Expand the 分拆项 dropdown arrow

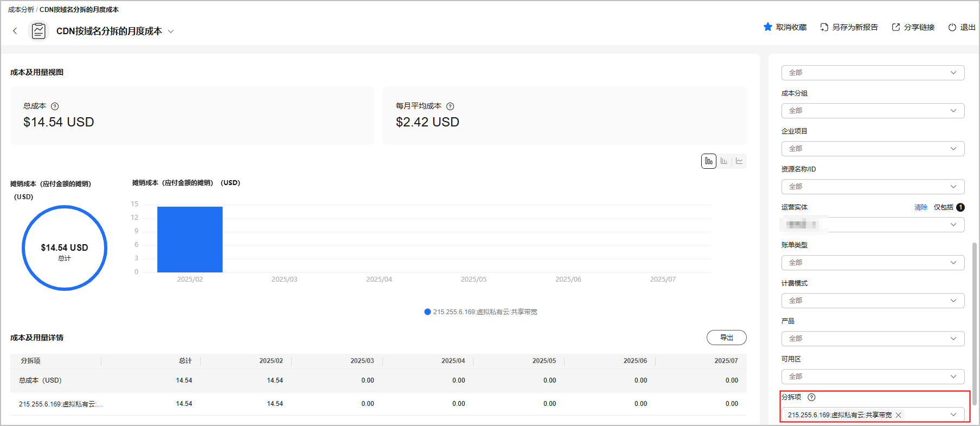[x=953, y=415]
